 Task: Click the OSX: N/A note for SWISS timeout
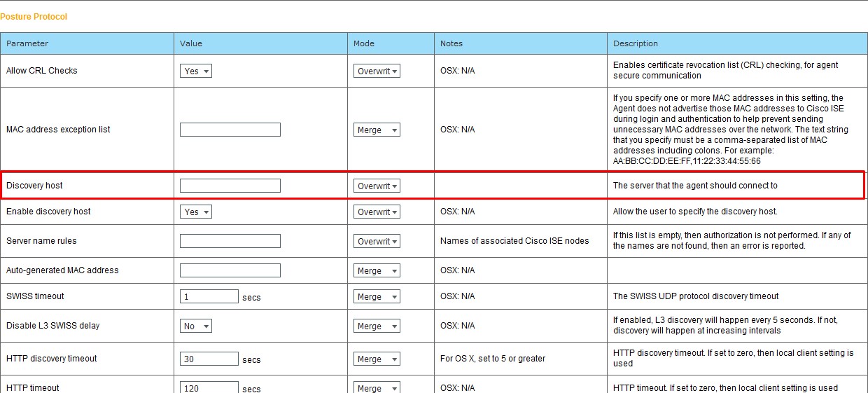(x=457, y=296)
